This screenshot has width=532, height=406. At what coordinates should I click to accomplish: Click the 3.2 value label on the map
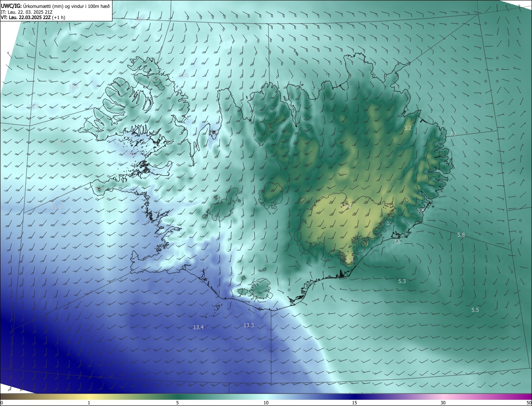(408, 128)
